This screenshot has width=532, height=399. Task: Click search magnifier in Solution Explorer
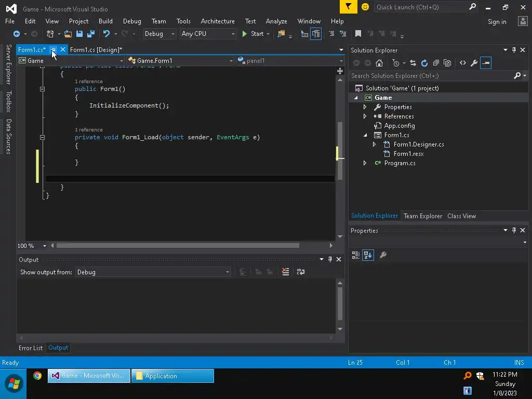tap(517, 75)
